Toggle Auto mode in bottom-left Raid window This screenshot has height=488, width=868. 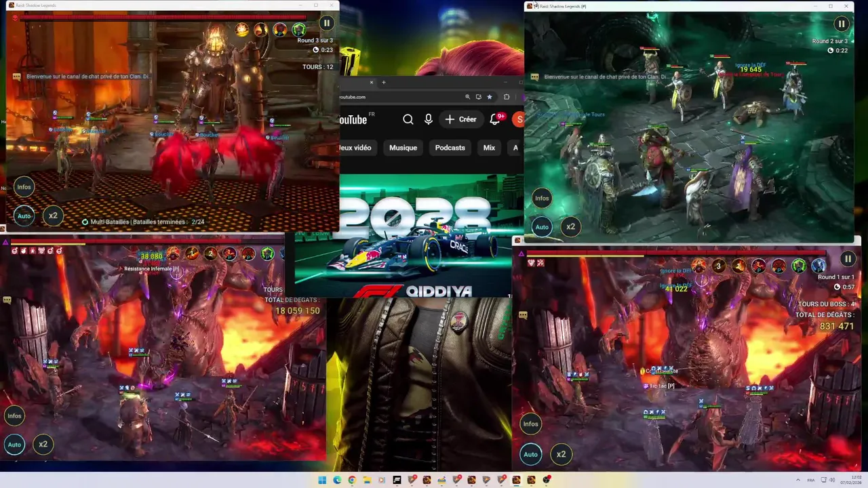point(14,445)
